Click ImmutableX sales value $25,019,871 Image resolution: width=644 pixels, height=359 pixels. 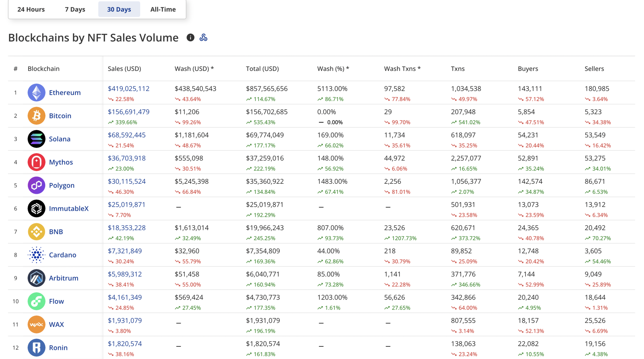click(x=126, y=205)
